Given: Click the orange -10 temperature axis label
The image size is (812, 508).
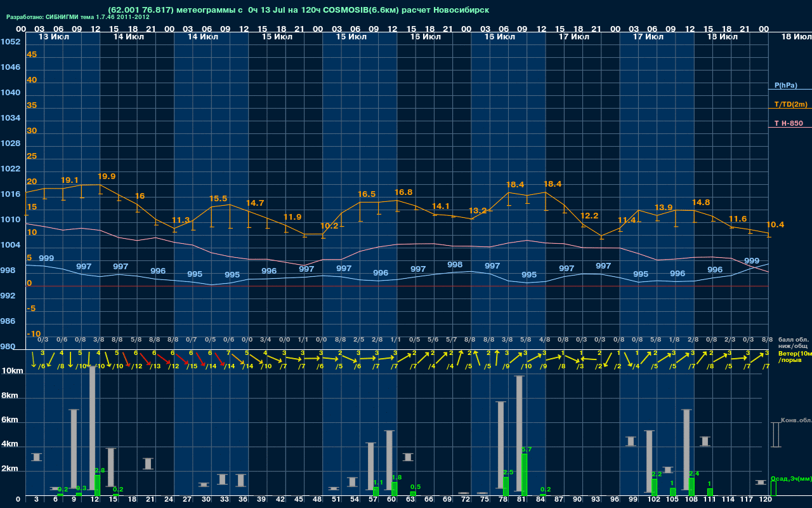Looking at the screenshot, I should click(x=34, y=334).
